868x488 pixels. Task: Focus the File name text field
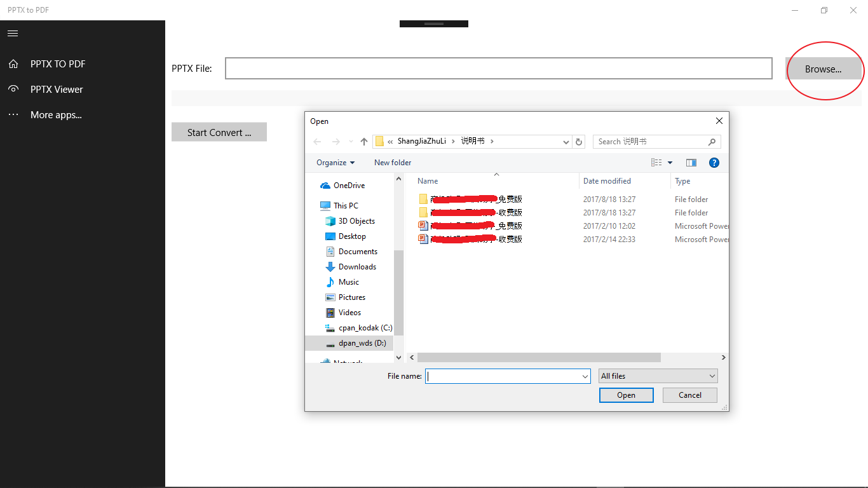tap(508, 376)
